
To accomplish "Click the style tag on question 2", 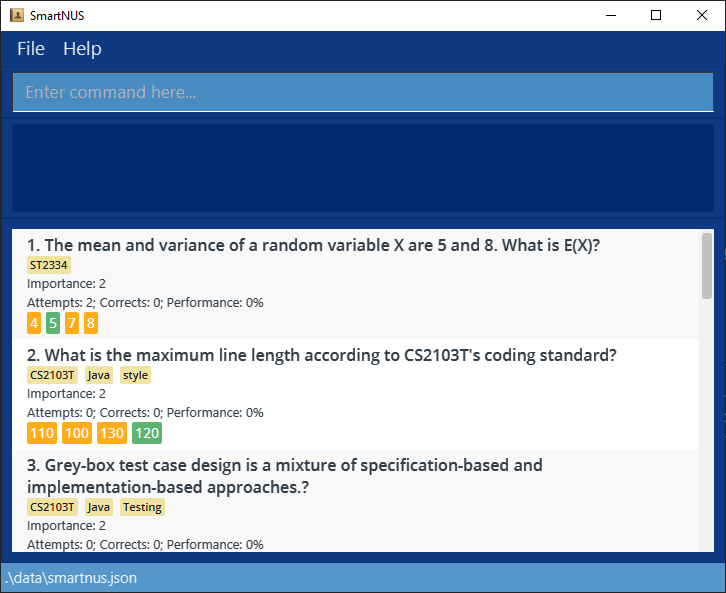I will click(x=135, y=375).
